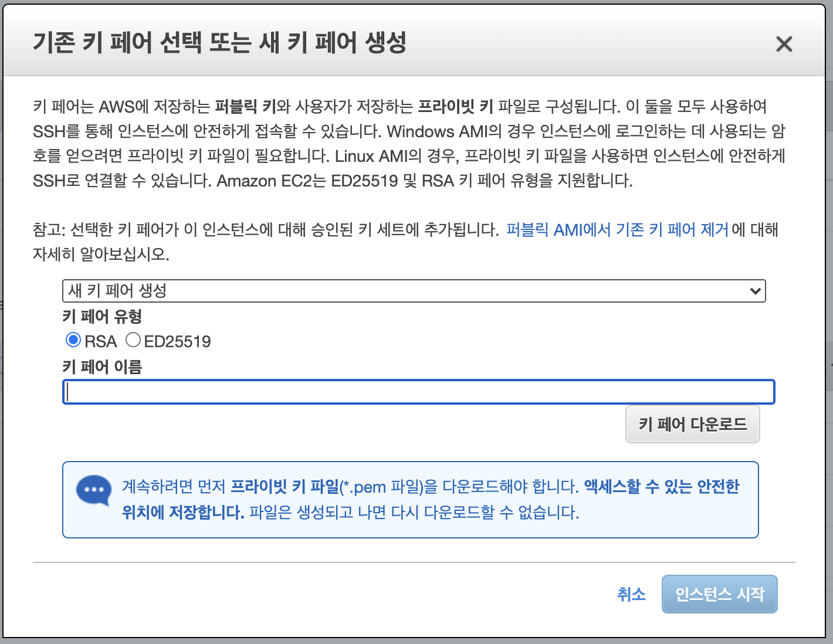Close the key pair dialog with X
The width and height of the screenshot is (833, 644).
pos(784,44)
